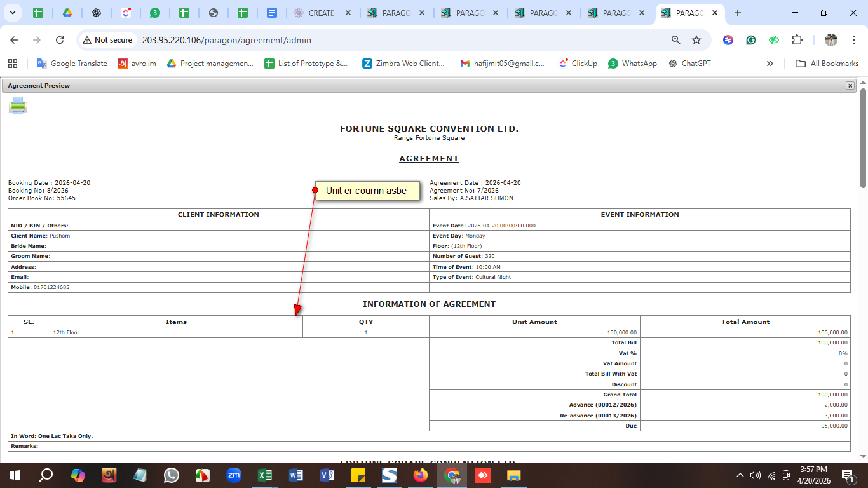Image resolution: width=868 pixels, height=488 pixels.
Task: Open AnyDesk from the taskbar
Action: coord(483,475)
